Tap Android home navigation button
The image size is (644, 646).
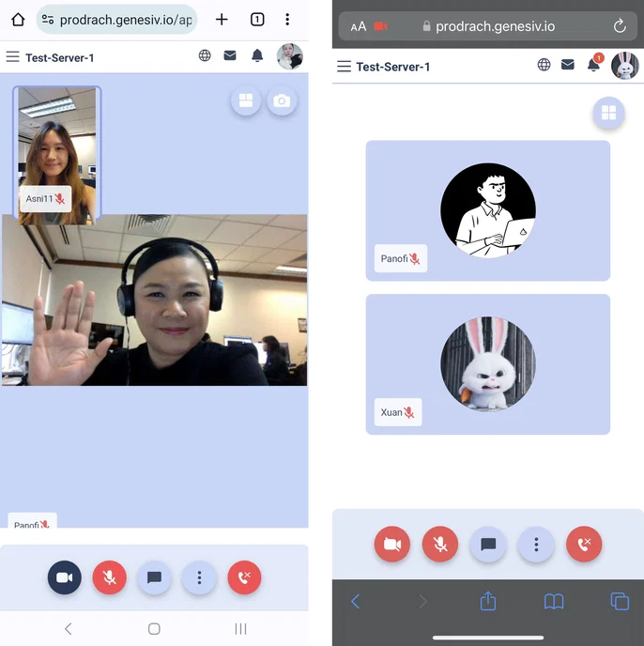click(x=154, y=629)
